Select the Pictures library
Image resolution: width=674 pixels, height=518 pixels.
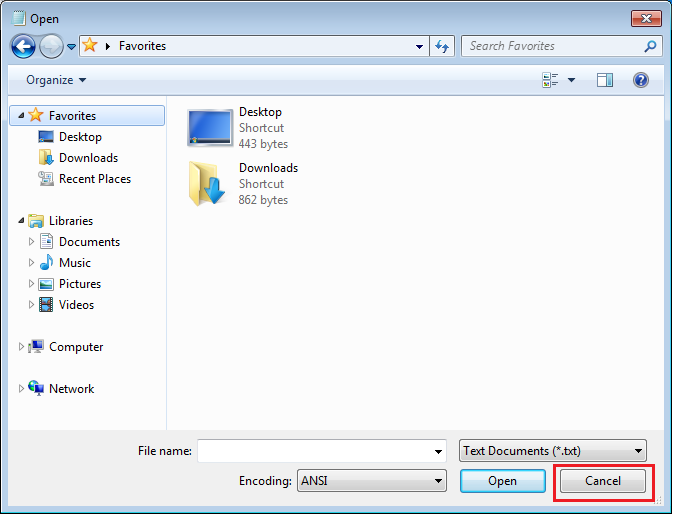tap(80, 284)
